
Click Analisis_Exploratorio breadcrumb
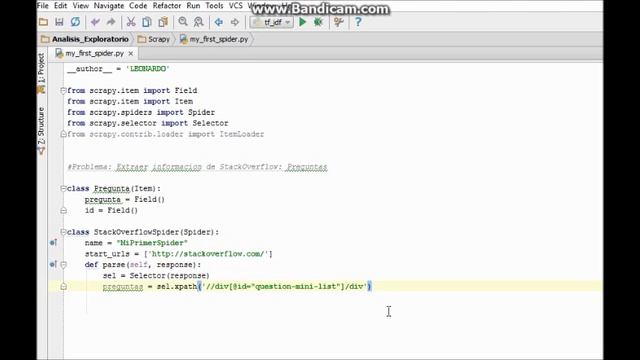click(85, 39)
